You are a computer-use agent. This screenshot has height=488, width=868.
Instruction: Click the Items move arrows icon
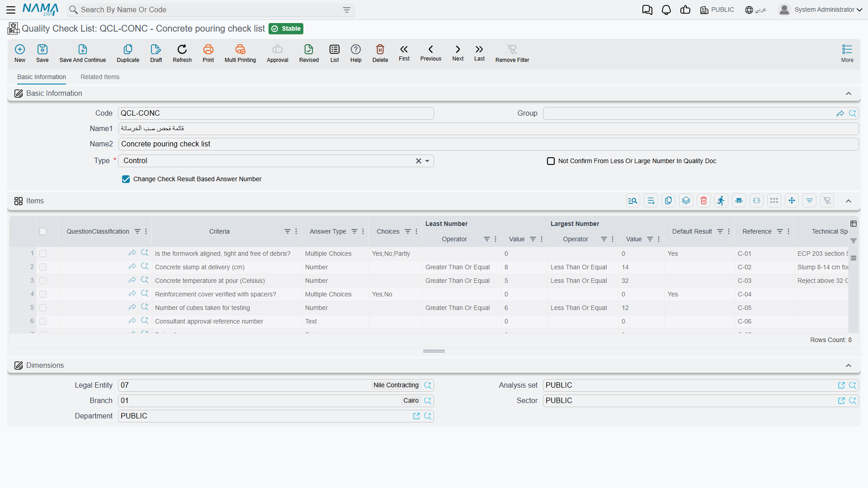[x=792, y=201]
